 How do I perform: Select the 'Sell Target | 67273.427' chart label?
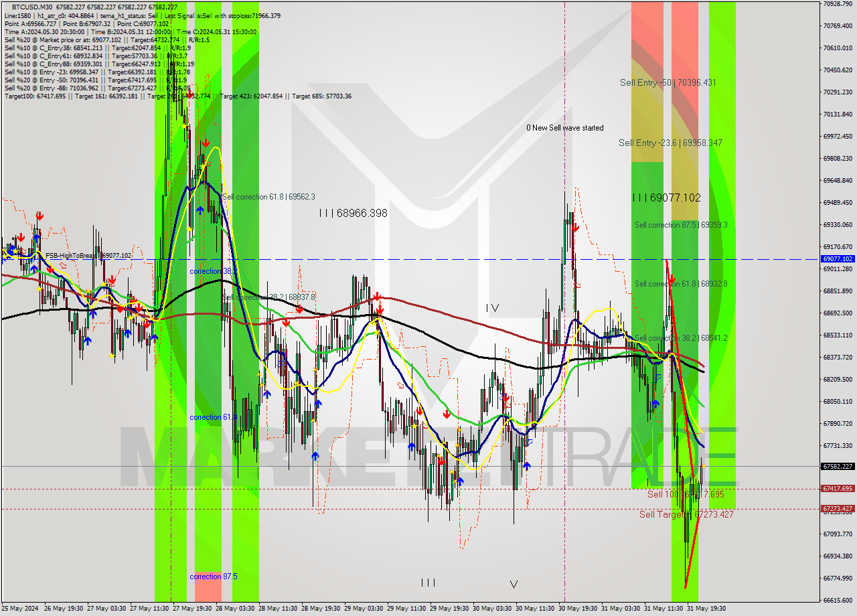686,514
